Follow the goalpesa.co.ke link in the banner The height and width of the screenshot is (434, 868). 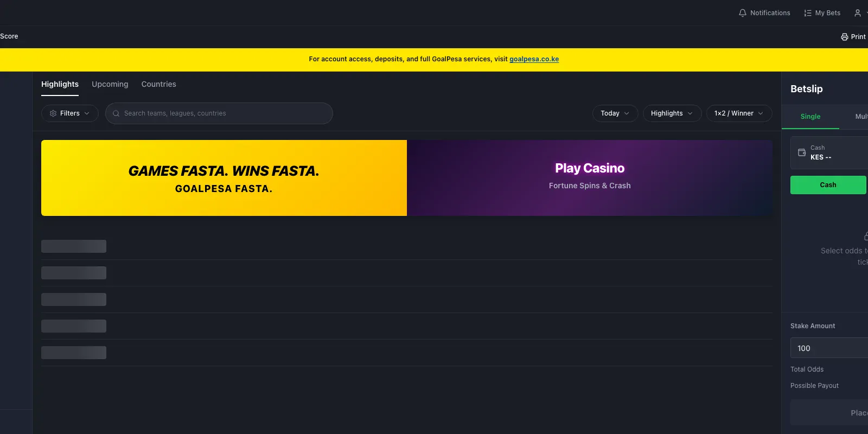(x=534, y=59)
